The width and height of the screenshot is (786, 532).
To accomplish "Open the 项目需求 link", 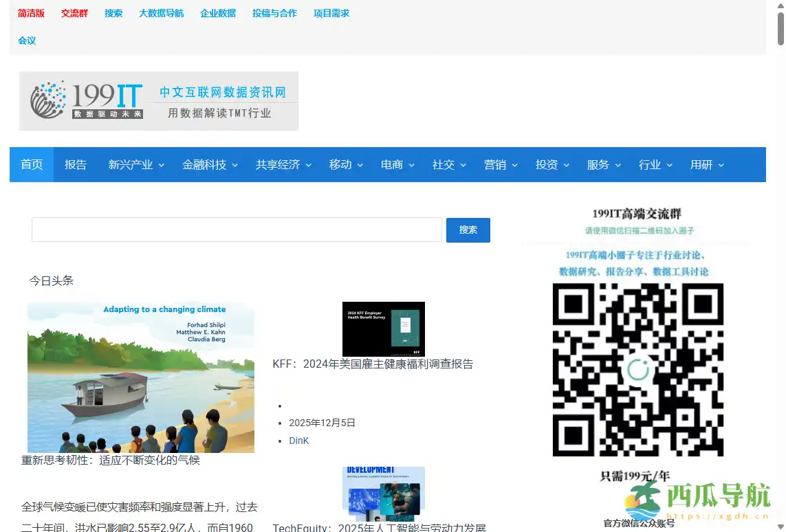I will click(x=331, y=12).
